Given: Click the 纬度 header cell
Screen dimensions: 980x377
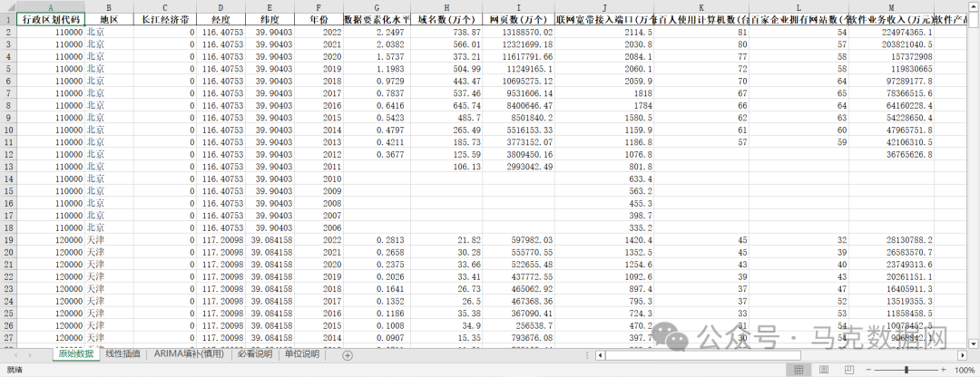Looking at the screenshot, I should click(x=269, y=20).
